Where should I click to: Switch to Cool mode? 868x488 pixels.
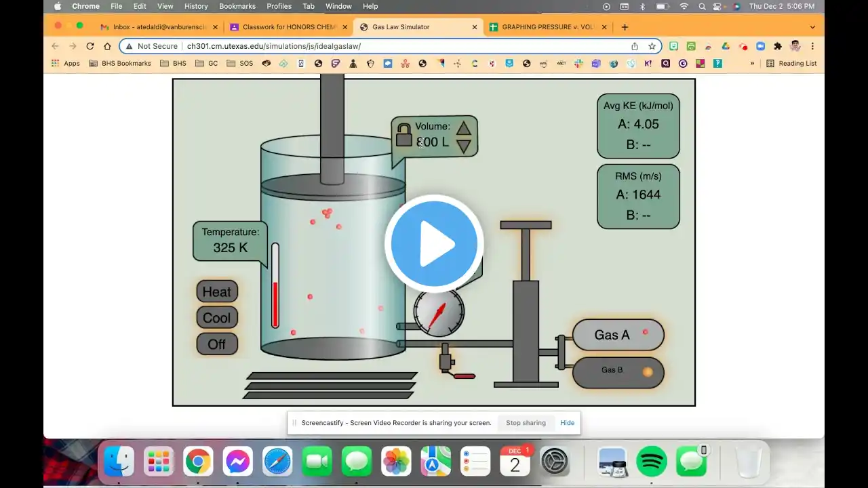(x=217, y=318)
